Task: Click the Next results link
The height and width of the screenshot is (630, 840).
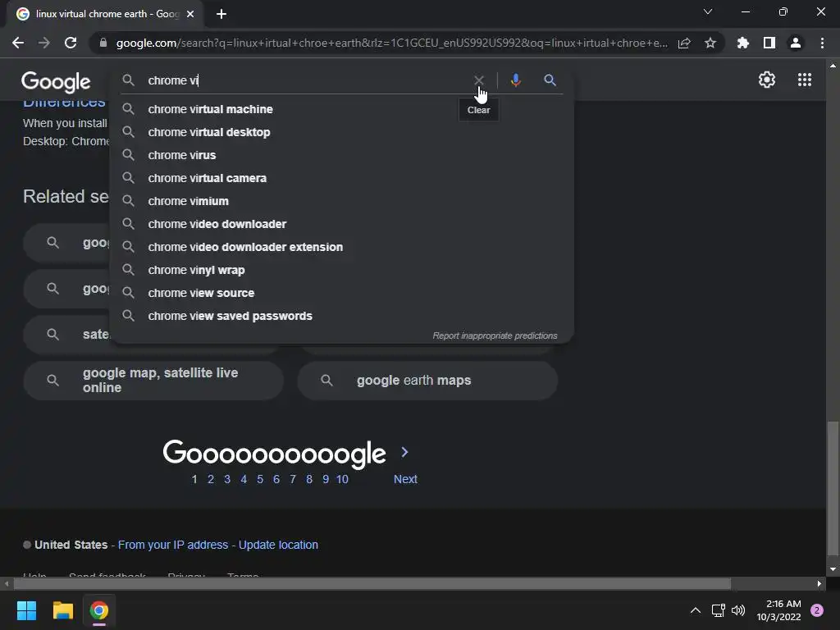Action: click(405, 479)
